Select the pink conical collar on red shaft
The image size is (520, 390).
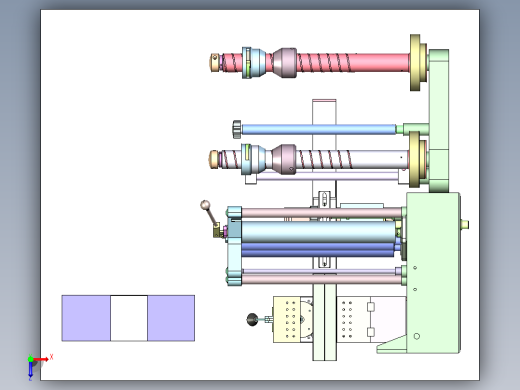pos(284,63)
